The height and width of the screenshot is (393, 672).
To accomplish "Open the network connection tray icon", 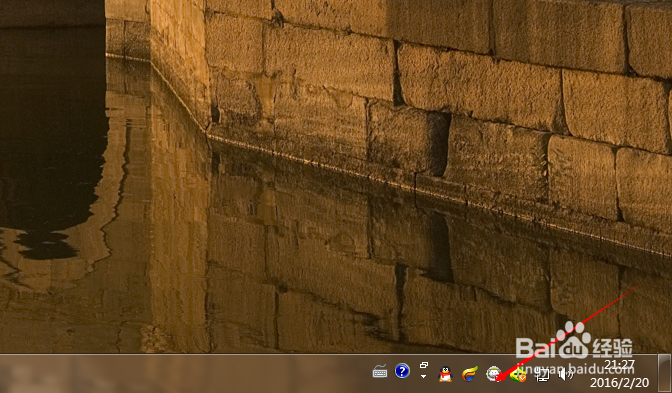I will pyautogui.click(x=543, y=375).
